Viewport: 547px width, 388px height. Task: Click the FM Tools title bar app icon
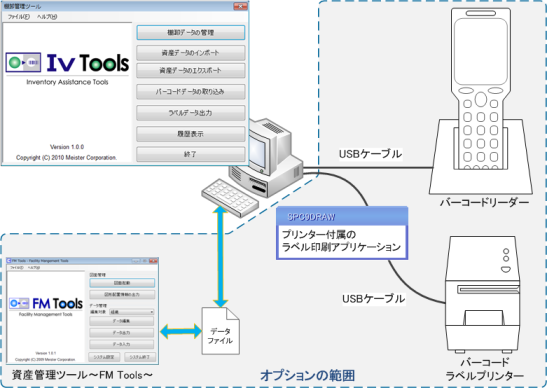pyautogui.click(x=9, y=261)
